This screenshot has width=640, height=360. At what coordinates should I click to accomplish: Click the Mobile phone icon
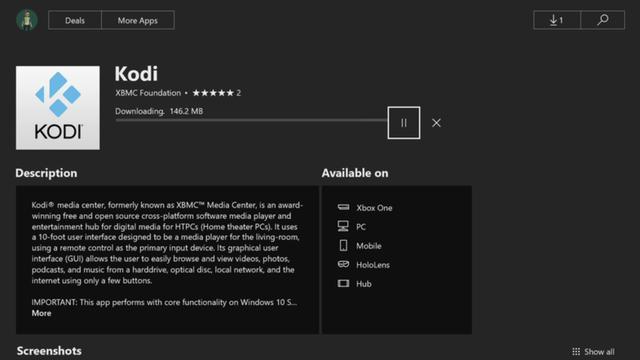click(343, 245)
